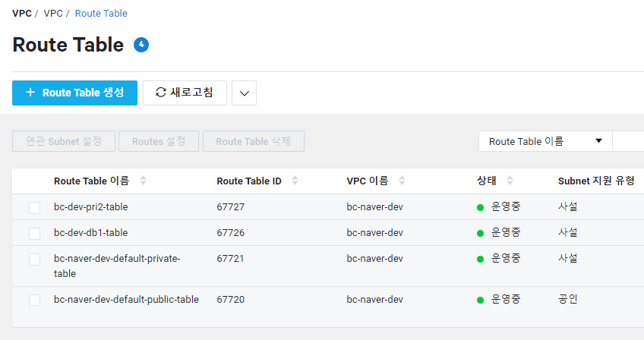Select checkbox for bc-dev-db1-table
The height and width of the screenshot is (340, 644).
[x=34, y=233]
